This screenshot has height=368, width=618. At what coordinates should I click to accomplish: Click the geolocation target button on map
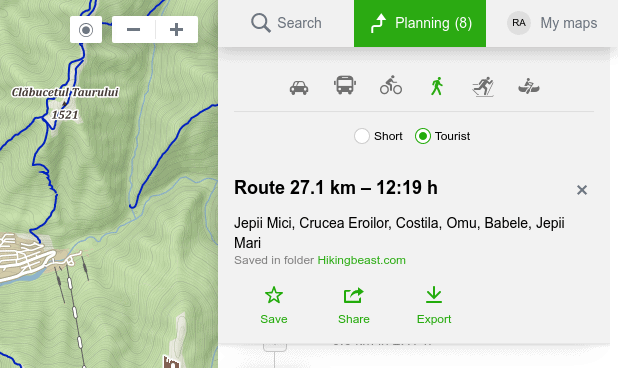[x=86, y=30]
